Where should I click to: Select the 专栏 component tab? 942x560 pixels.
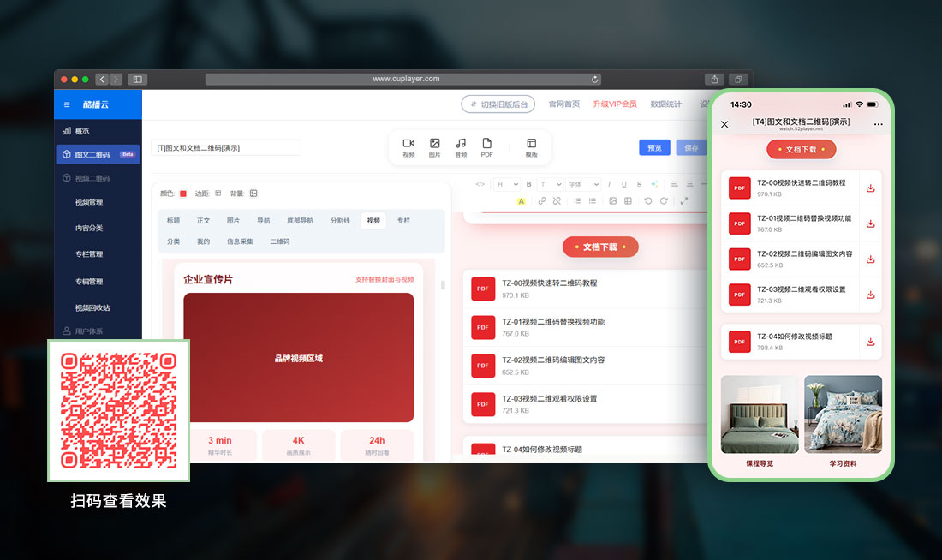tap(403, 221)
